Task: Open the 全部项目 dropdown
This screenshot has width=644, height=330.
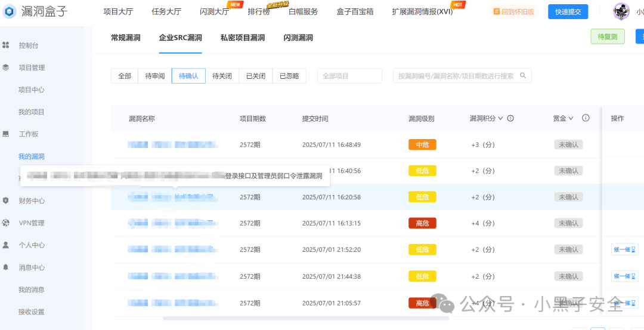Action: (349, 76)
